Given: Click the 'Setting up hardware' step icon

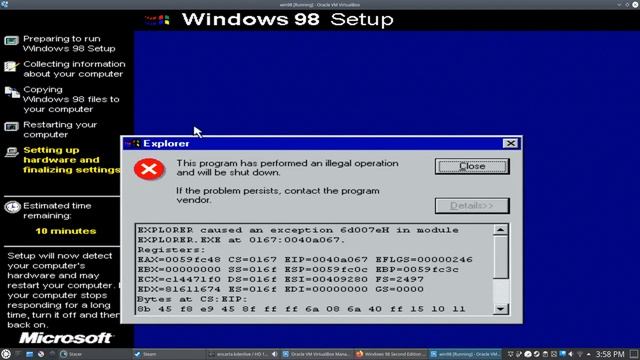Looking at the screenshot, I should [x=11, y=152].
